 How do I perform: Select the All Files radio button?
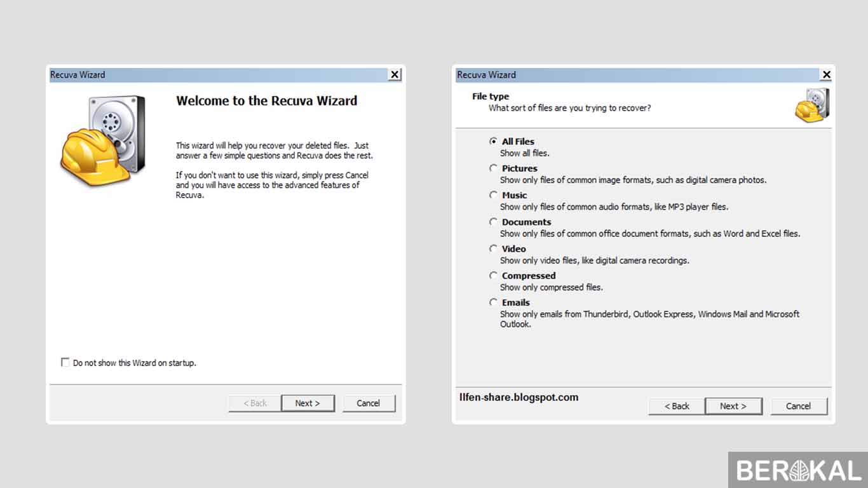tap(494, 141)
